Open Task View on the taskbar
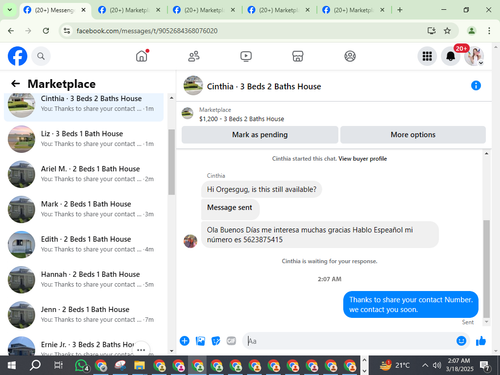Screen dimensions: 500x375 (x=58, y=365)
